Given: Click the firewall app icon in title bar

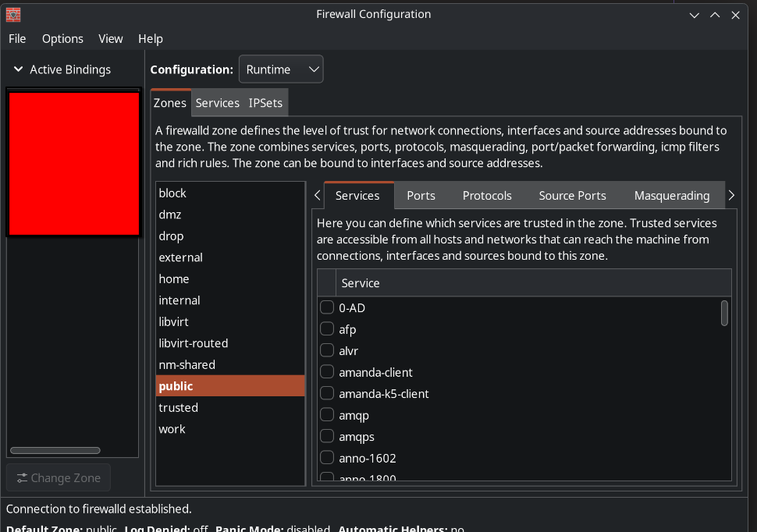Looking at the screenshot, I should pos(13,14).
